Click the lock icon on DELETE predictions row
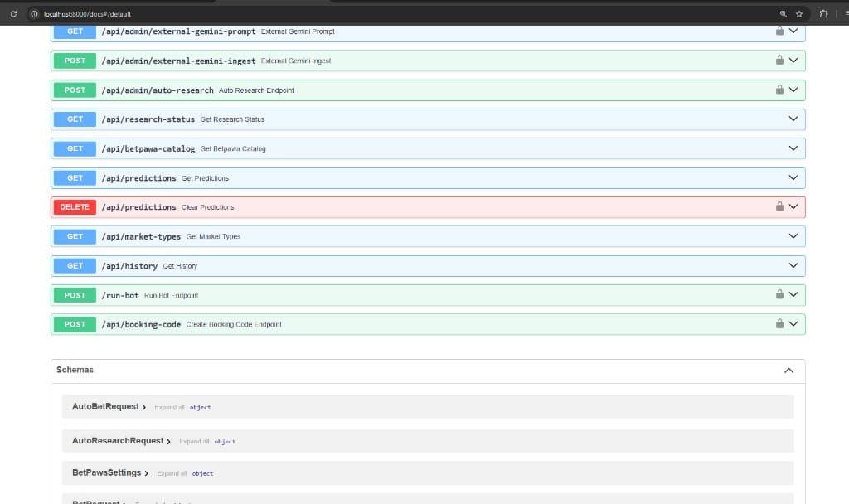849x504 pixels. click(x=779, y=206)
